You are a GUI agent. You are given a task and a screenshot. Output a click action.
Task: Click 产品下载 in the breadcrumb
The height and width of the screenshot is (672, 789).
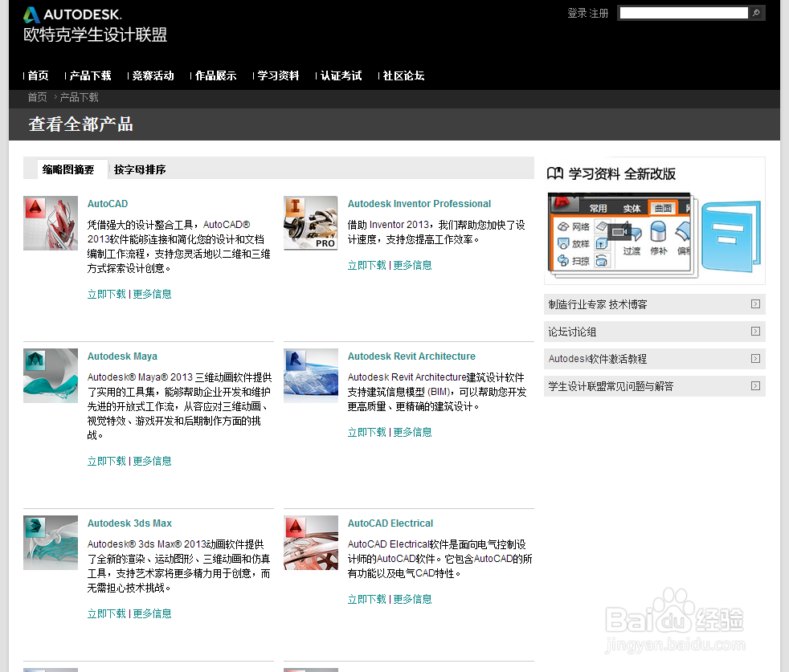pyautogui.click(x=80, y=98)
